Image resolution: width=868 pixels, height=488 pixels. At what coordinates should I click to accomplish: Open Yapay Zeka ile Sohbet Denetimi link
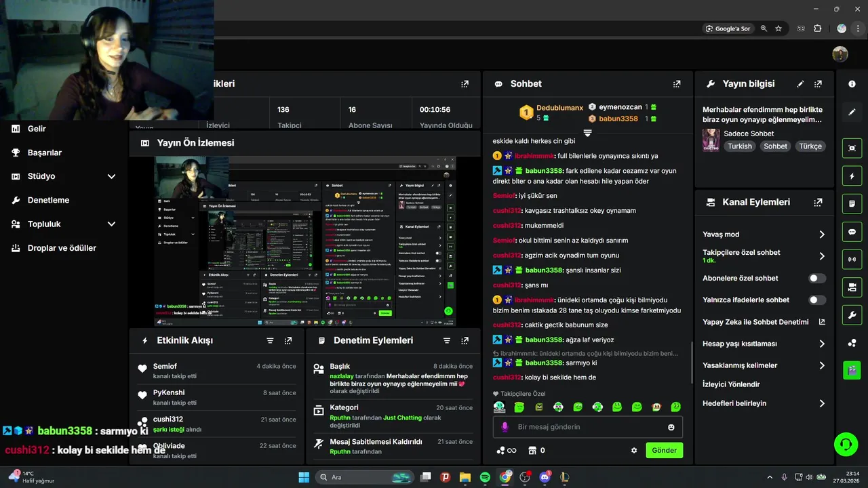(x=764, y=322)
